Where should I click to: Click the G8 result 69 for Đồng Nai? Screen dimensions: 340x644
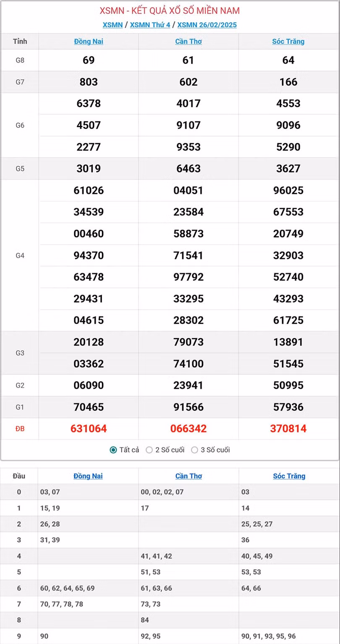point(89,60)
